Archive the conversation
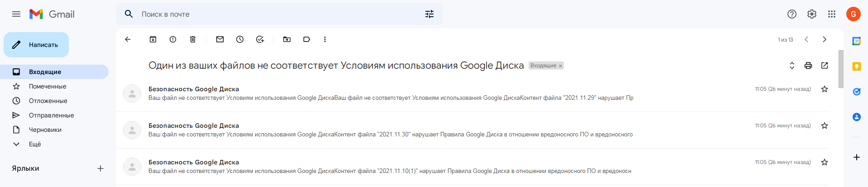Image resolution: width=868 pixels, height=187 pixels. (153, 39)
